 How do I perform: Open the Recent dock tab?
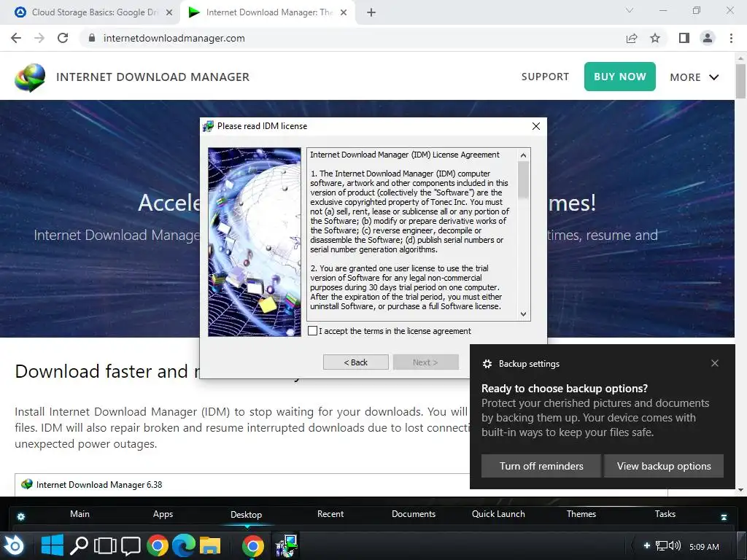click(330, 514)
